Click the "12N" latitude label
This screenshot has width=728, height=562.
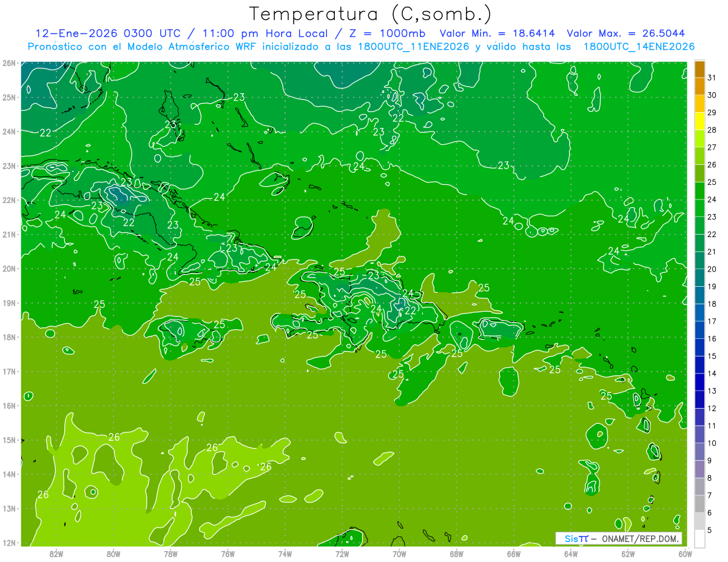pyautogui.click(x=9, y=543)
